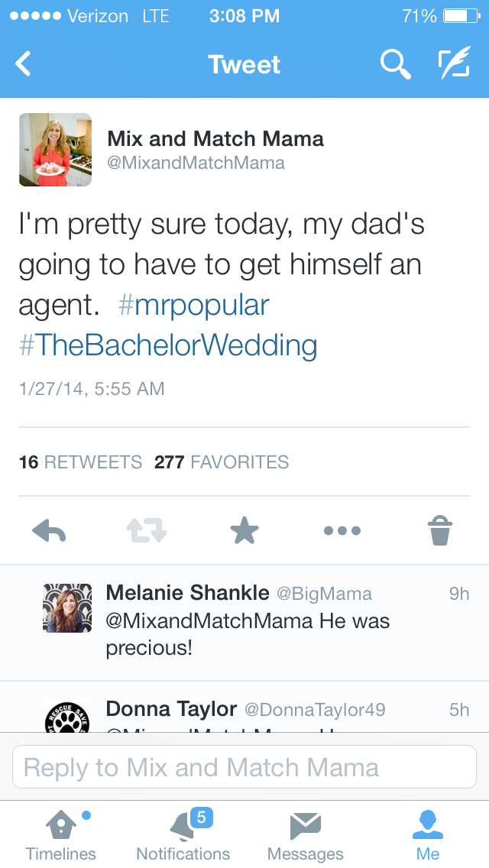Screen dimensions: 489x868
Task: Go back using the left chevron
Action: click(x=24, y=64)
